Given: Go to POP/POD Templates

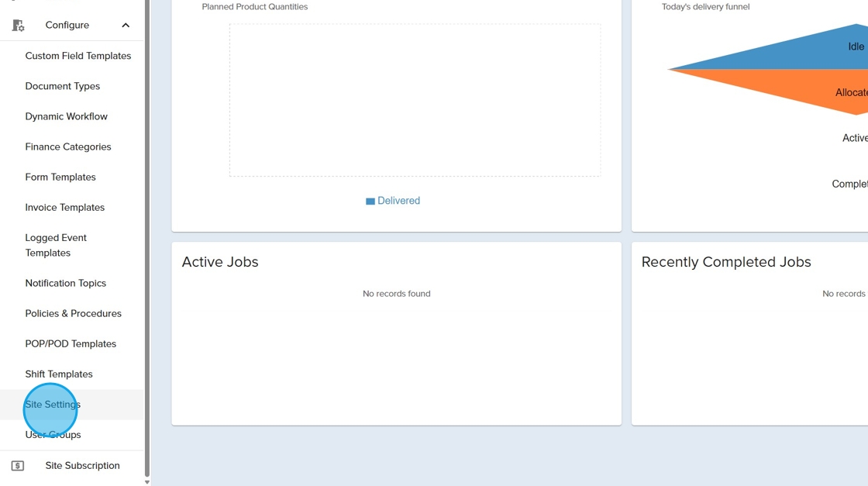Looking at the screenshot, I should click(x=71, y=343).
